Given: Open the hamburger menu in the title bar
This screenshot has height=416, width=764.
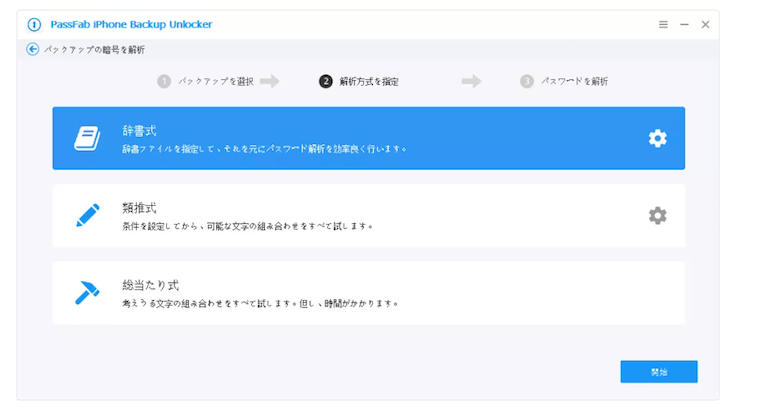Looking at the screenshot, I should pyautogui.click(x=663, y=24).
